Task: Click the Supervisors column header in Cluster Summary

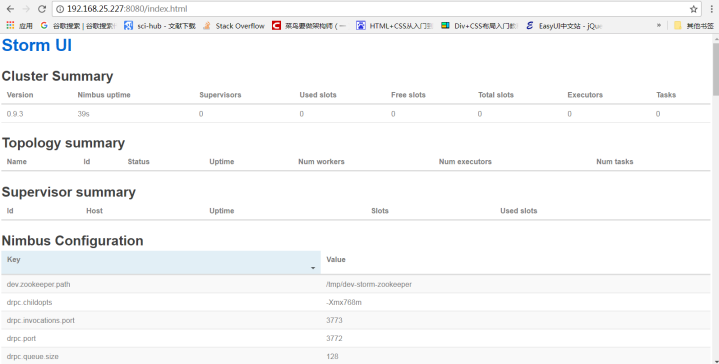Action: tap(220, 95)
